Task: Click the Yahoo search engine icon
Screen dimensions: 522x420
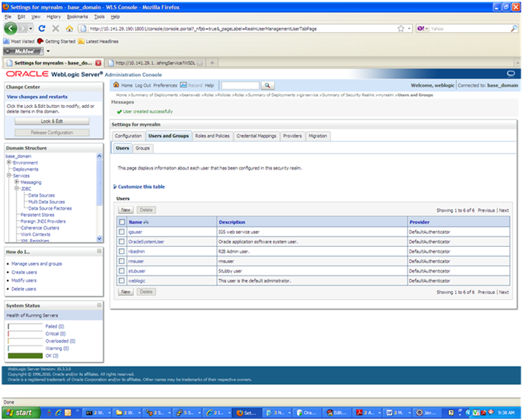Action: tap(420, 29)
